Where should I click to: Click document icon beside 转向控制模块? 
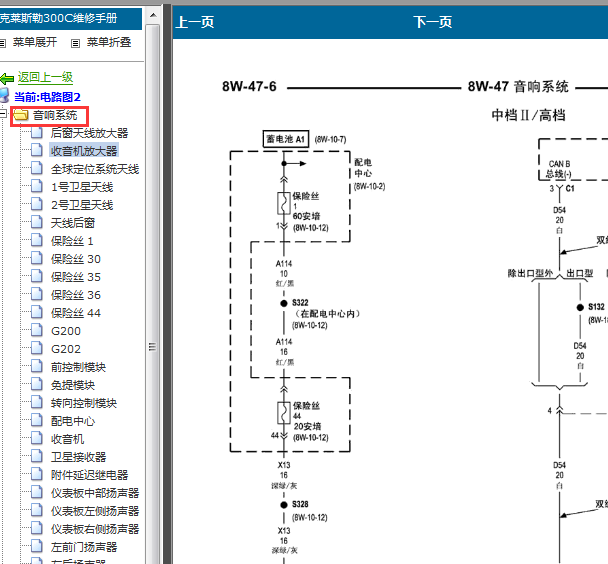point(37,402)
